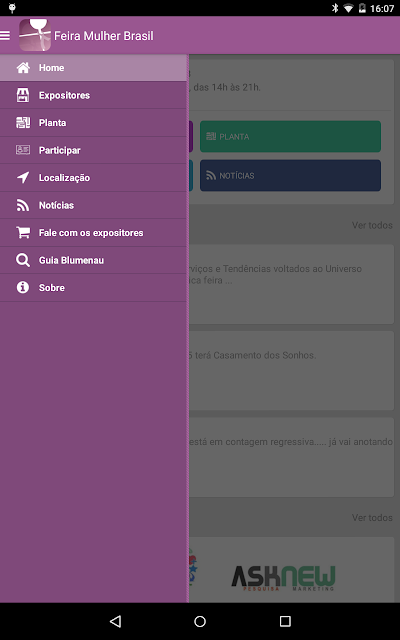Screen dimensions: 400x640
Task: Tap the Planta floor plan icon
Action: click(x=23, y=122)
